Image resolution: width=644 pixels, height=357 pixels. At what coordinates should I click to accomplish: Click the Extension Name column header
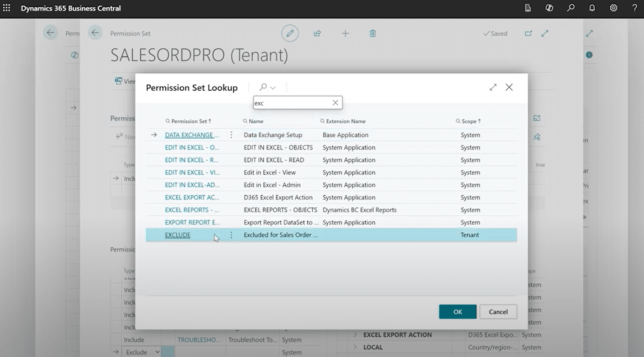[346, 121]
